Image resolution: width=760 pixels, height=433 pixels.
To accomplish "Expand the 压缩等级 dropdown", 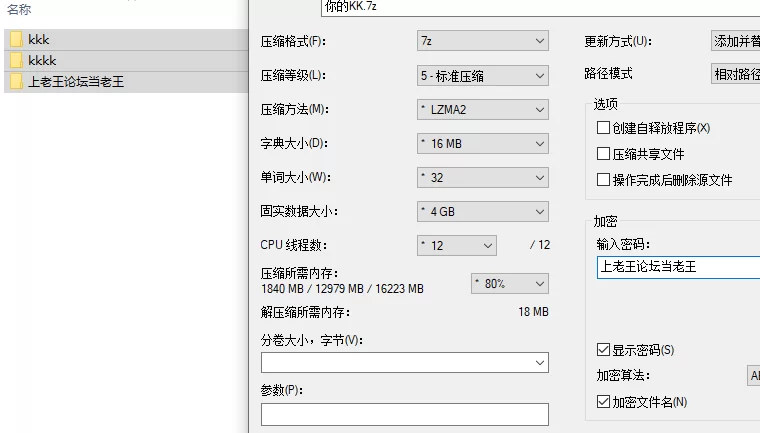I will [x=483, y=76].
